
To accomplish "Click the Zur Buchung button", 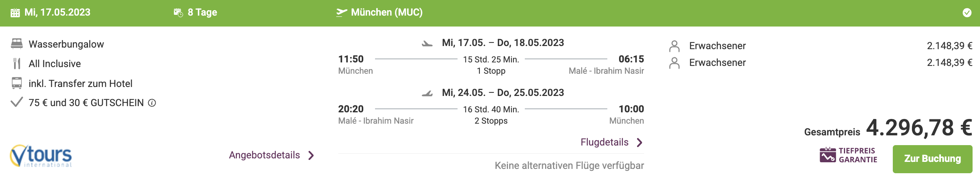I will tap(932, 159).
